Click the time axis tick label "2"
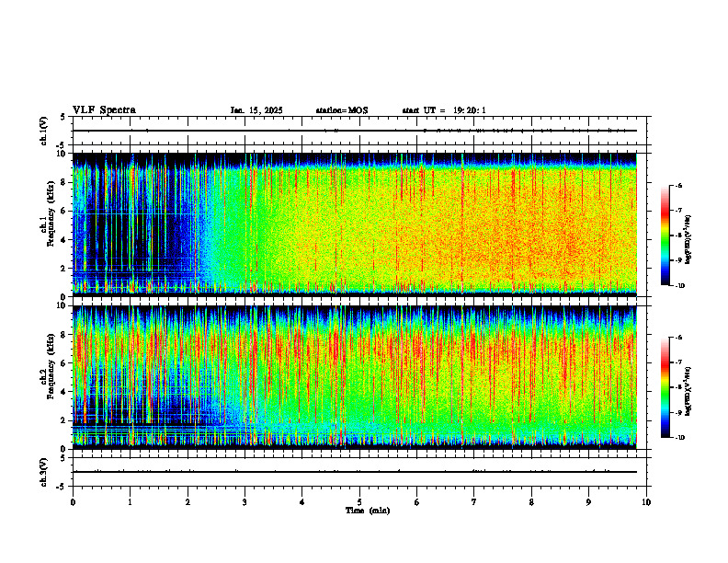The height and width of the screenshot is (563, 728). pyautogui.click(x=188, y=502)
